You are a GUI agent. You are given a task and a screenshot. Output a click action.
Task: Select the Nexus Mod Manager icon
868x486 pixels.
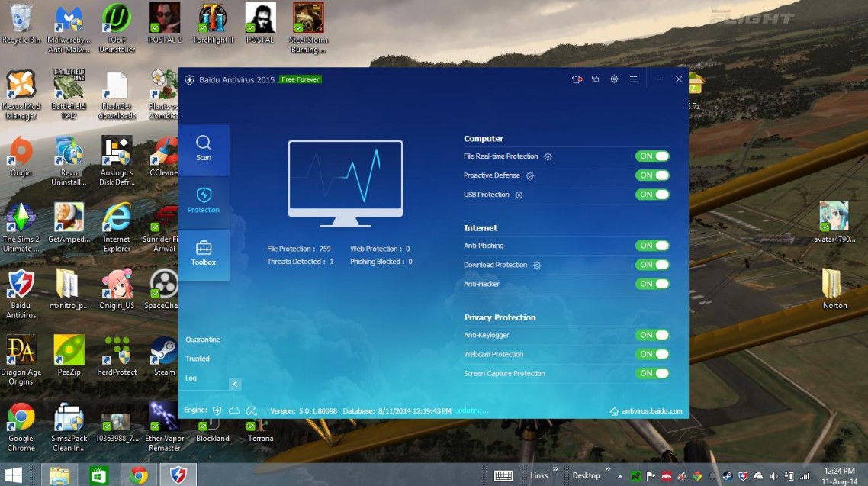[x=21, y=94]
